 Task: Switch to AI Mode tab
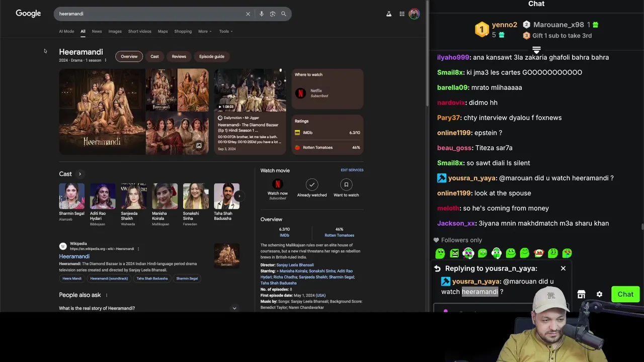[66, 31]
